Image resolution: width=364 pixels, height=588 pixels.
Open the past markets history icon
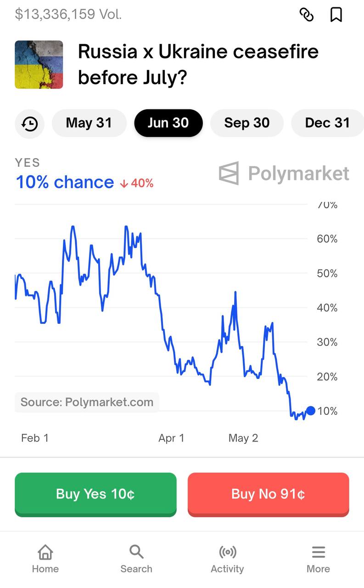click(30, 124)
